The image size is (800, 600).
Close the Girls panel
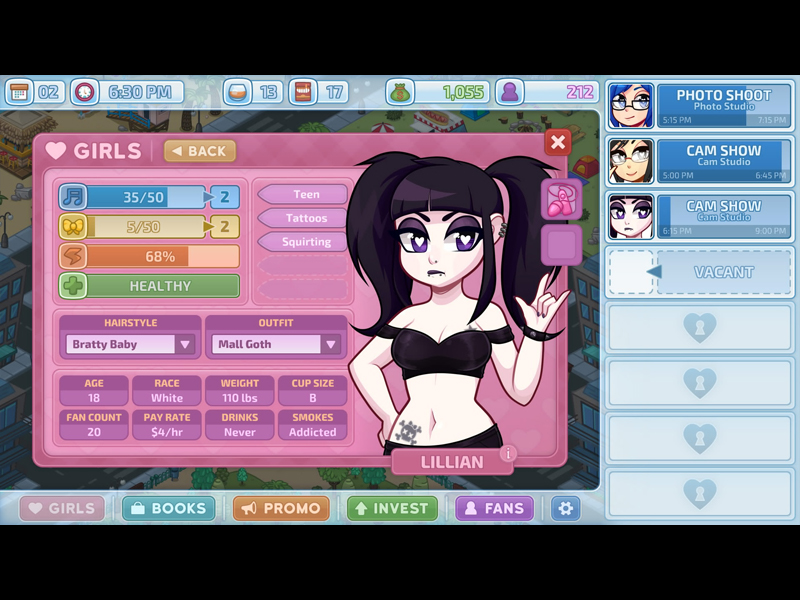558,142
